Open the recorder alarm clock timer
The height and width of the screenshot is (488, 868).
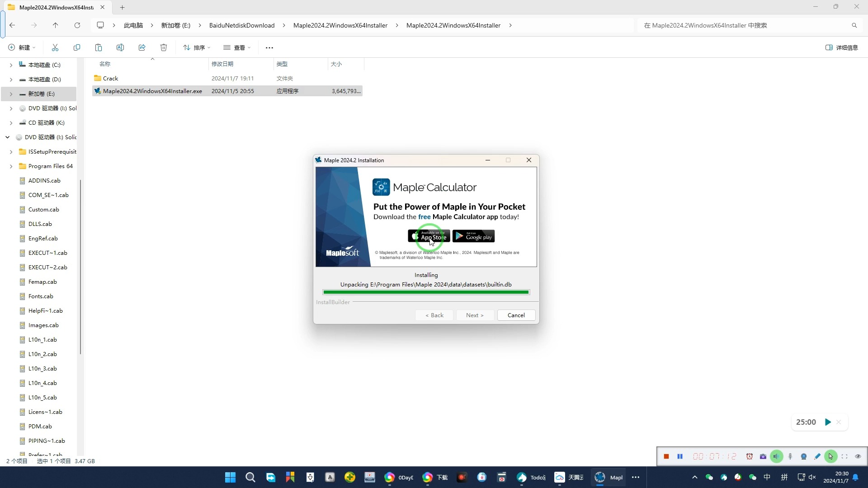[750, 456]
